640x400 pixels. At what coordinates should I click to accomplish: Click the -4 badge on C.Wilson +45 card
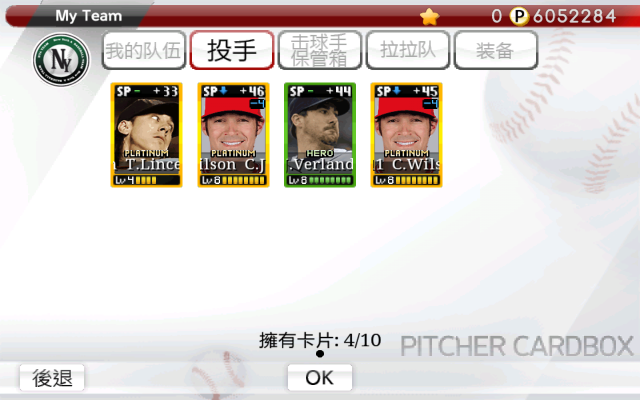pyautogui.click(x=430, y=104)
